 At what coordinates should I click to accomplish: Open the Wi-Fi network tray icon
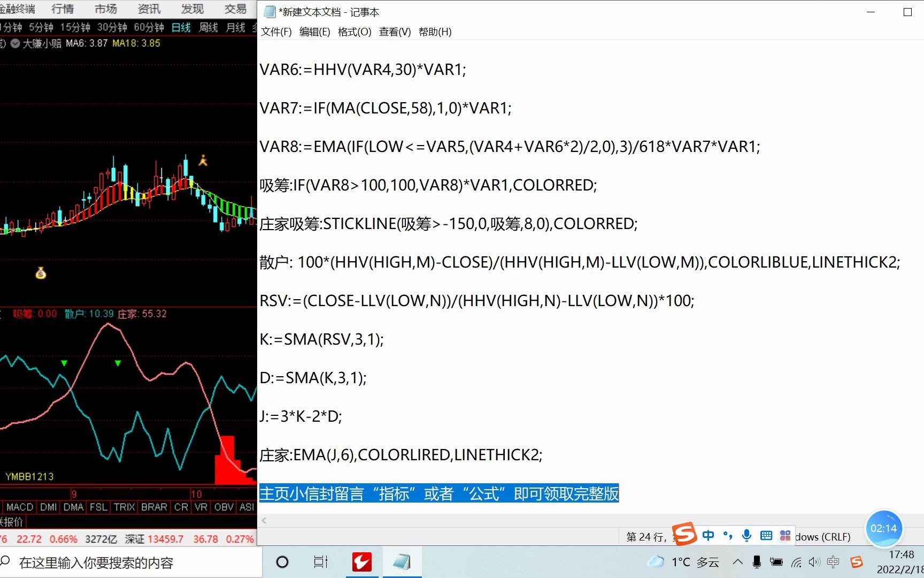pos(796,562)
